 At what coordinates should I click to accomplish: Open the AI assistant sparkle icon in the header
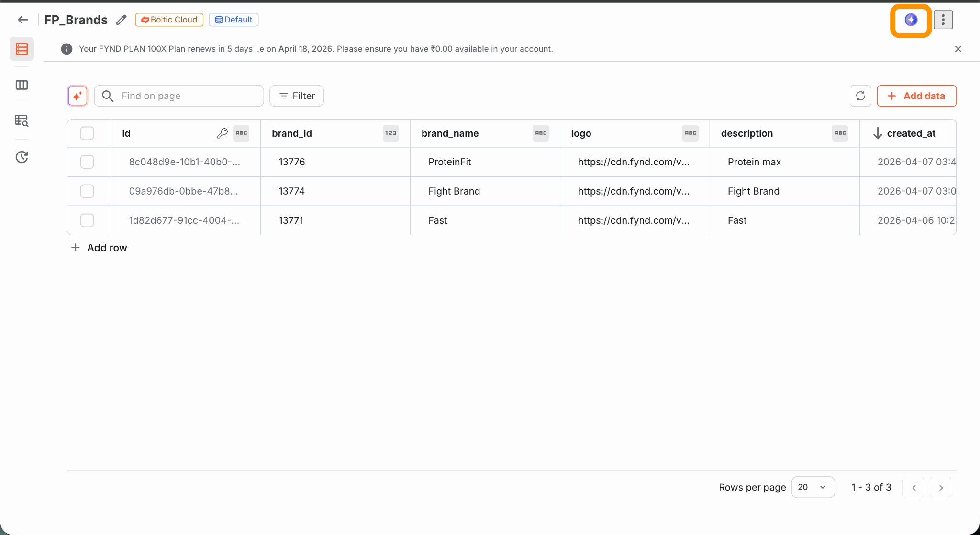911,20
